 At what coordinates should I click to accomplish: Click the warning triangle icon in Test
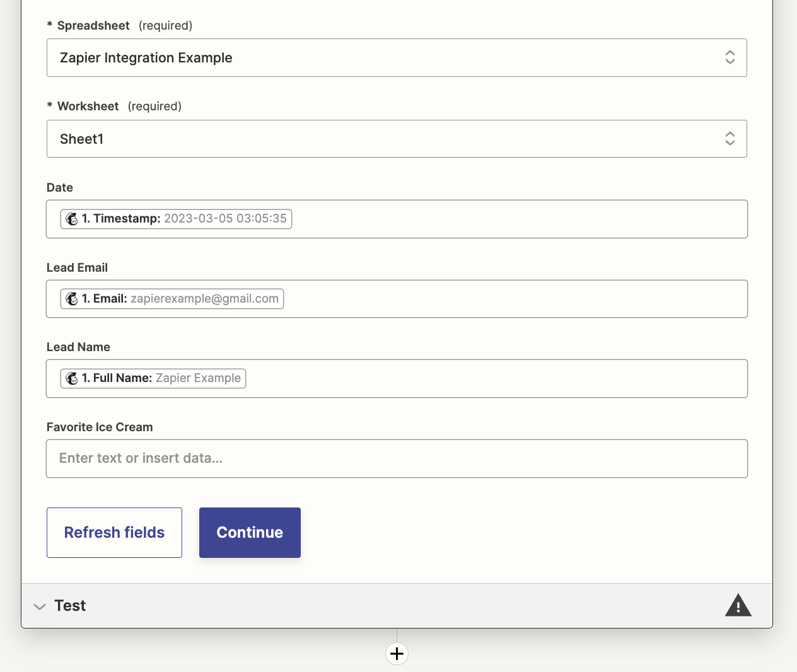[738, 605]
